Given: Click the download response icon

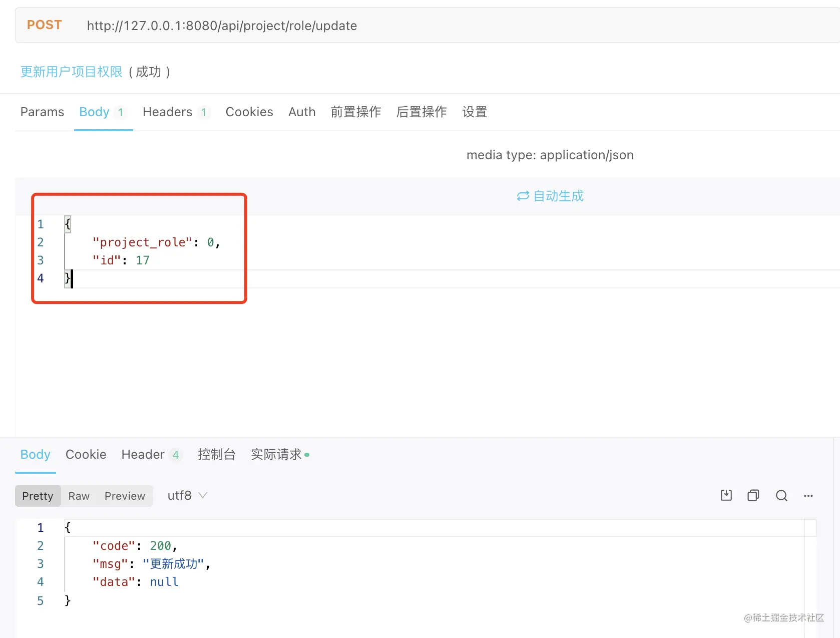Looking at the screenshot, I should [x=726, y=495].
